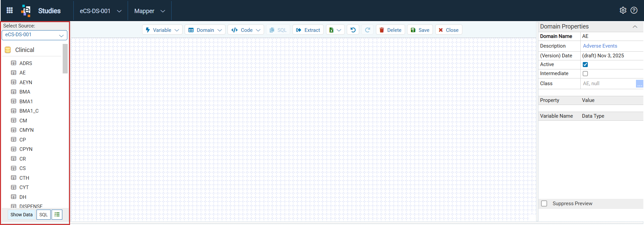Open the Adverse Events description link
644x225 pixels.
(600, 46)
